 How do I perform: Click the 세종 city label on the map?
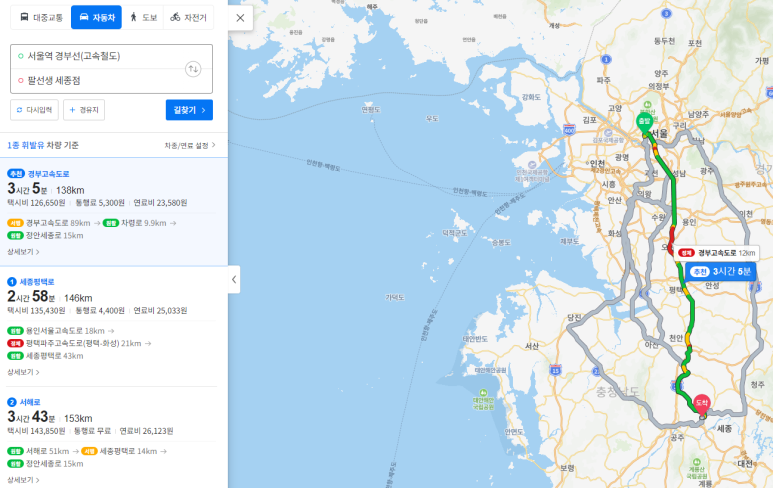tap(724, 429)
